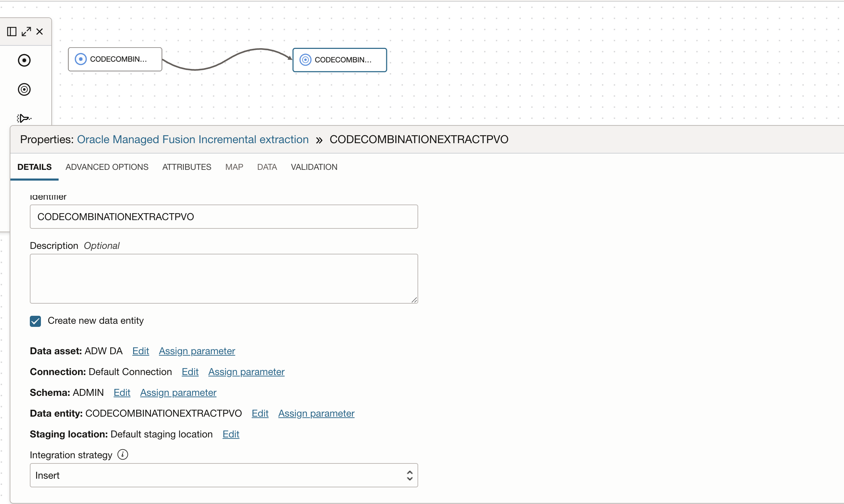
Task: Select the source CODECOMBIN node on canvas
Action: tap(115, 59)
